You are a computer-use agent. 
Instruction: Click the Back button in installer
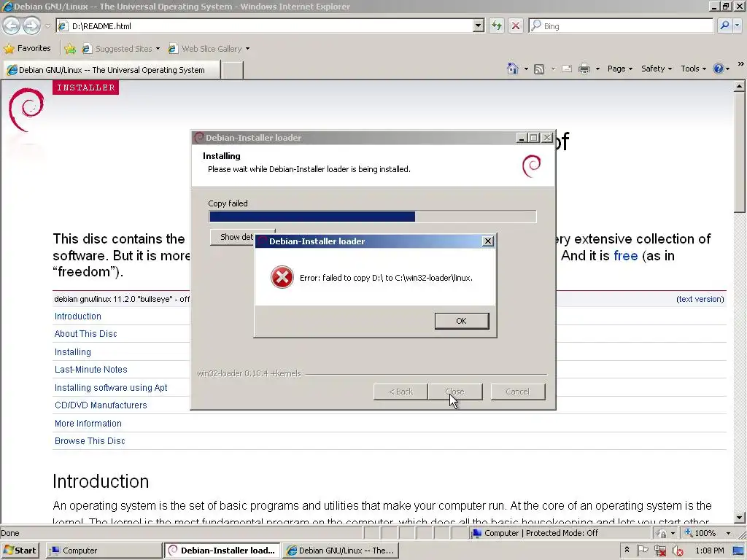tap(400, 392)
